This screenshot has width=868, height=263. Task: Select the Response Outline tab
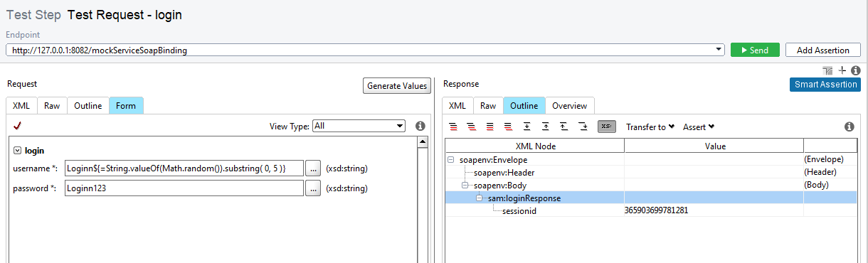(524, 105)
